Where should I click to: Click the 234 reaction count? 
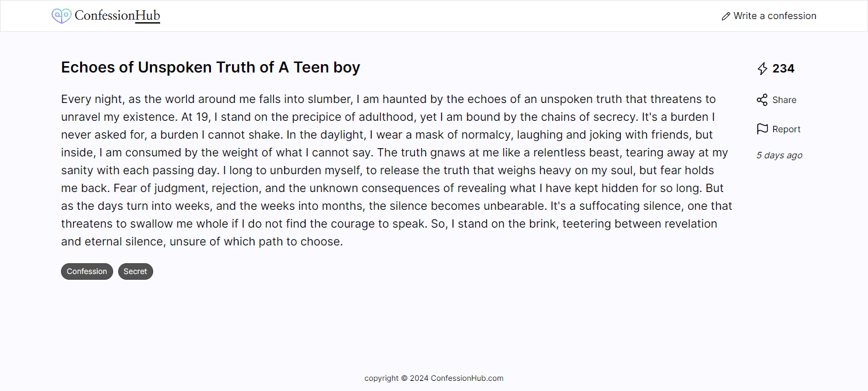[783, 69]
